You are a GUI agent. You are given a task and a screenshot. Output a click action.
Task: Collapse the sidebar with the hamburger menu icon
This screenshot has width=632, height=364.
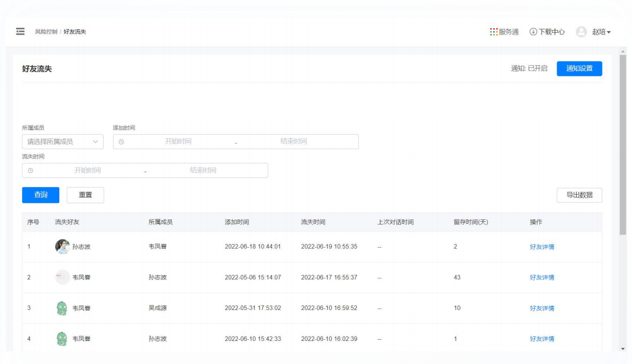(20, 32)
